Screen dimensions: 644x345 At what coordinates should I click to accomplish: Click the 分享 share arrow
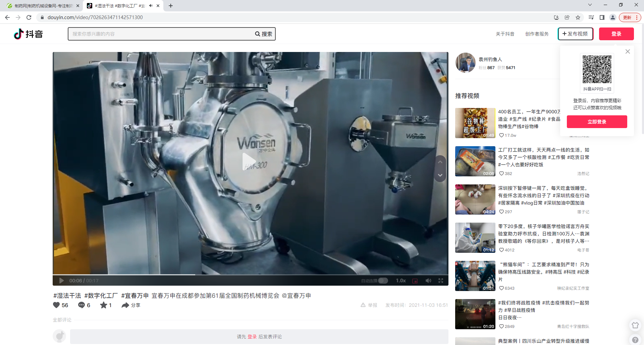pyautogui.click(x=125, y=305)
